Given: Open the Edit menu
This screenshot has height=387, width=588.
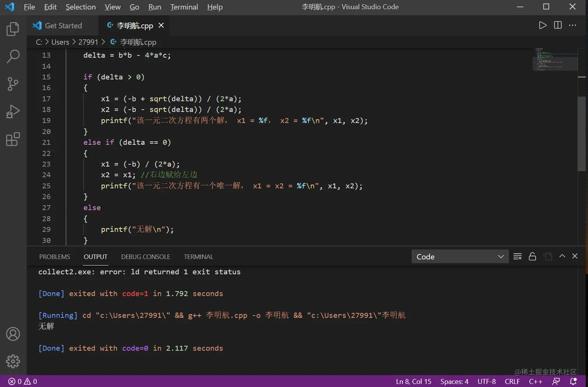Looking at the screenshot, I should (50, 7).
